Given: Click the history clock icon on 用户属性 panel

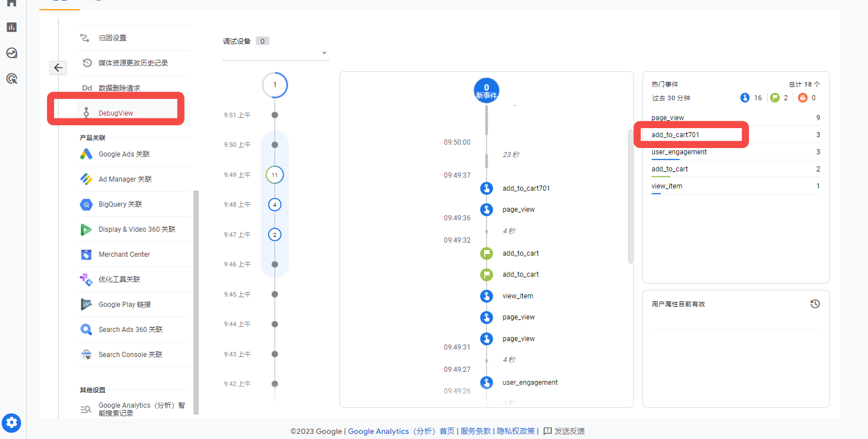Looking at the screenshot, I should 815,303.
